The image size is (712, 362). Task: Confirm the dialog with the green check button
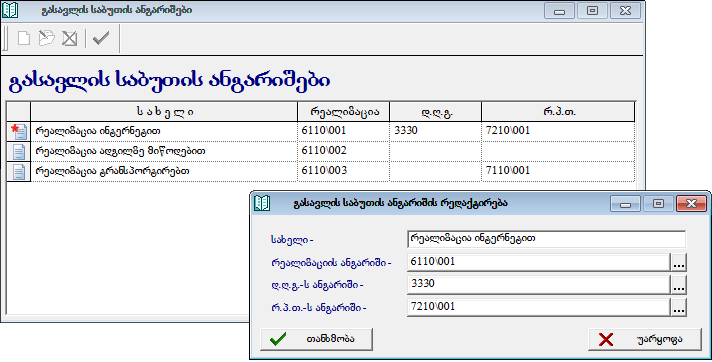(x=316, y=339)
